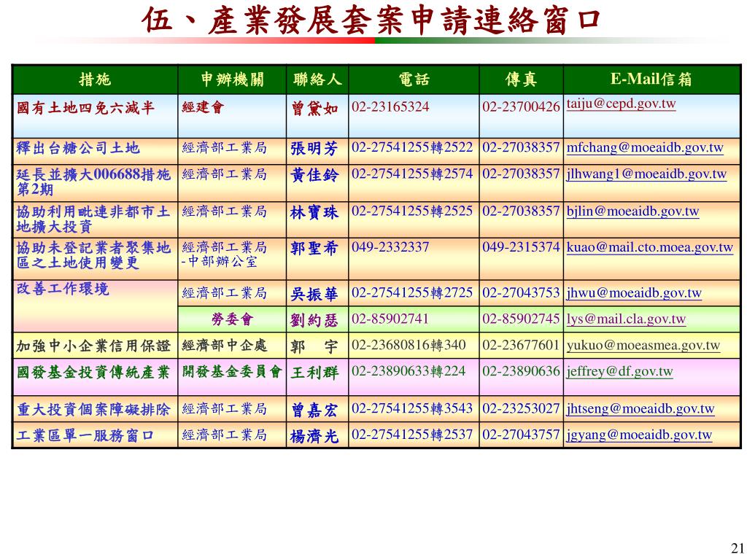Click contact name 林寶珠

pos(315,212)
